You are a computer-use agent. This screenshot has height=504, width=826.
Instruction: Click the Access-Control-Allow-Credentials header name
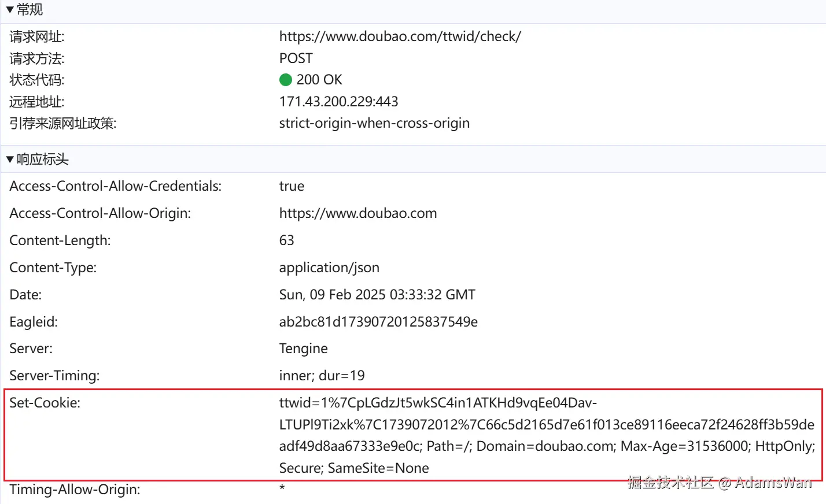(x=116, y=186)
